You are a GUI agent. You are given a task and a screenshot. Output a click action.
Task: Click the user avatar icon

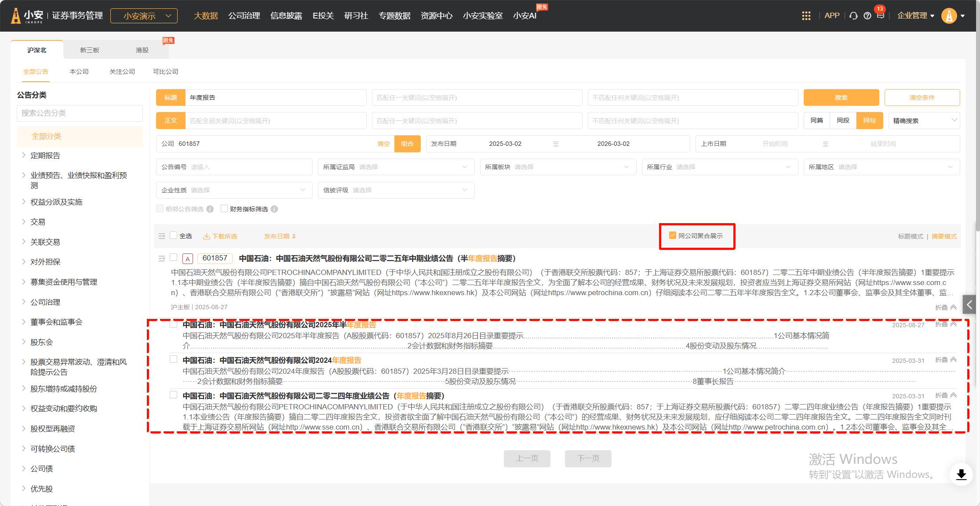click(x=949, y=16)
